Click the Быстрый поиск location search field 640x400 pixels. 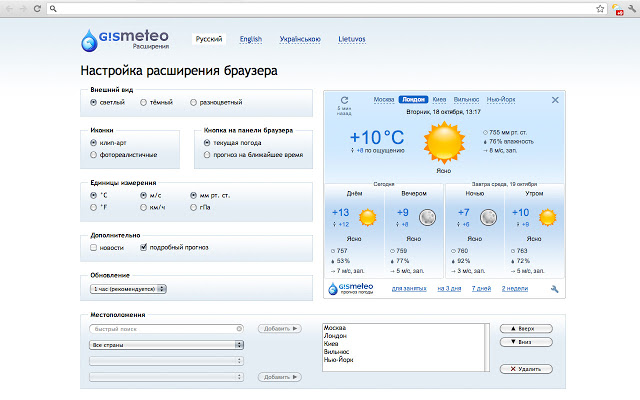pyautogui.click(x=166, y=328)
